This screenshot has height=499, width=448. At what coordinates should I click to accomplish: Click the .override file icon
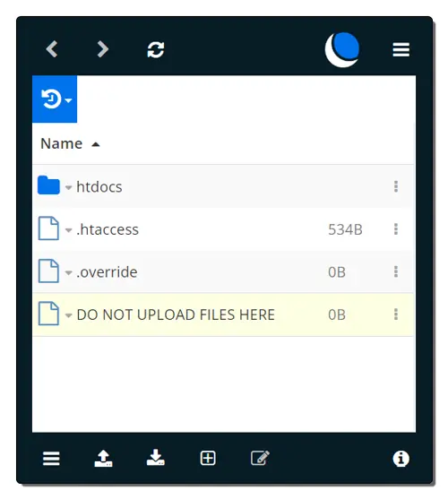[x=48, y=271]
